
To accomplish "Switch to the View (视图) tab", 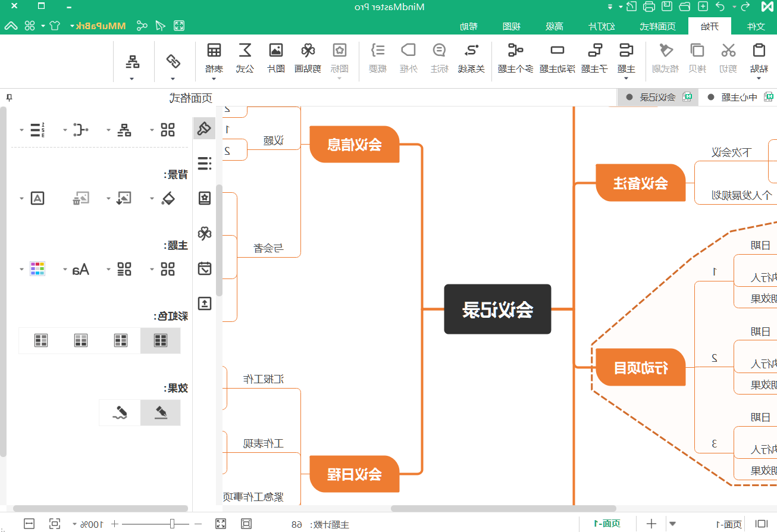I will [512, 26].
